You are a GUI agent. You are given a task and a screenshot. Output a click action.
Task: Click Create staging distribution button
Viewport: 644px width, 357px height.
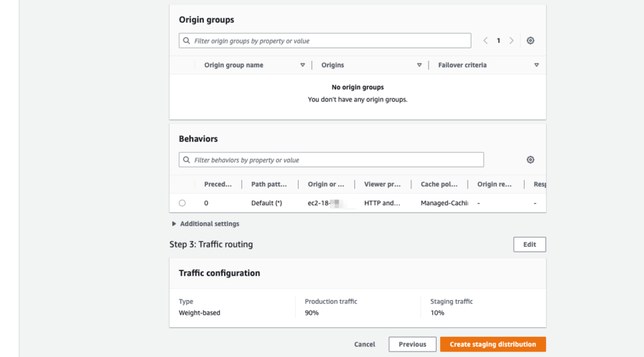(x=492, y=344)
